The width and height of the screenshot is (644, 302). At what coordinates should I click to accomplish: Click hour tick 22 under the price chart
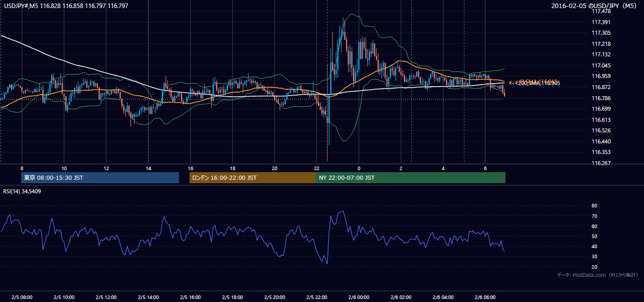point(317,168)
